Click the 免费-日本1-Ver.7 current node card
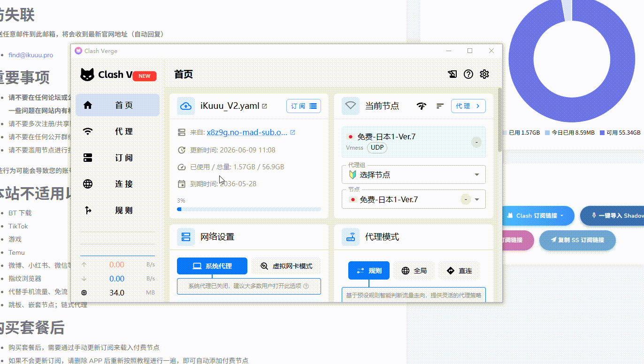This screenshot has height=364, width=644. pyautogui.click(x=414, y=142)
